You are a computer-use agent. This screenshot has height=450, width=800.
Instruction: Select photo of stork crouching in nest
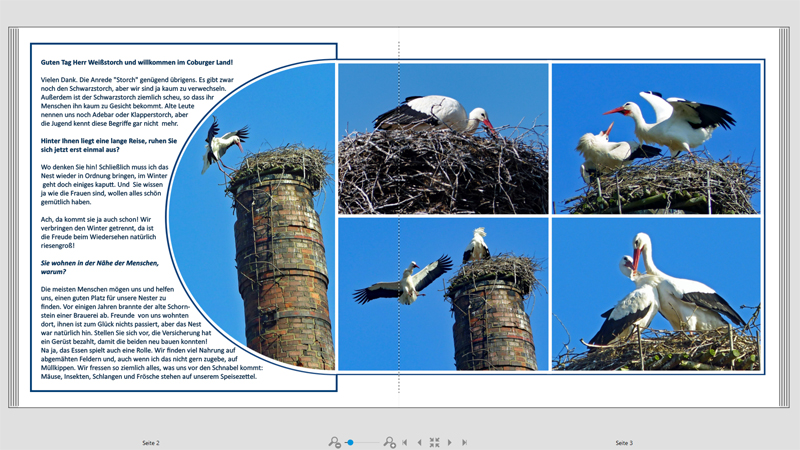point(443,138)
